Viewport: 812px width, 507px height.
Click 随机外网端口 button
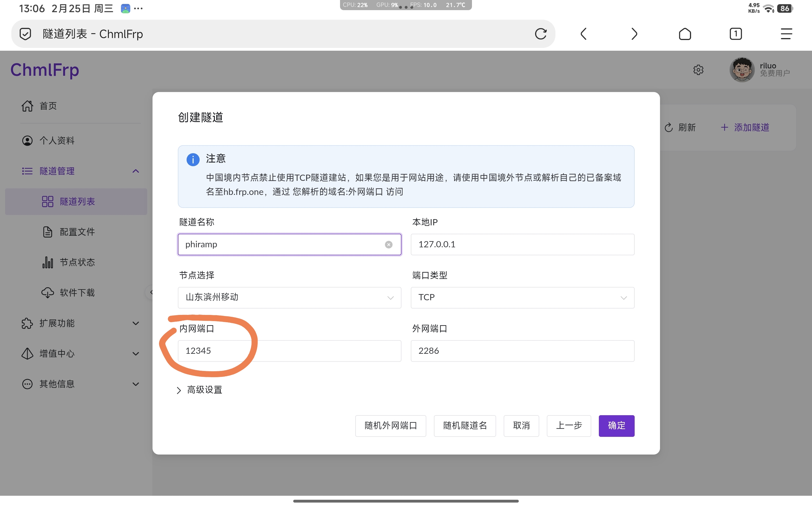tap(390, 426)
